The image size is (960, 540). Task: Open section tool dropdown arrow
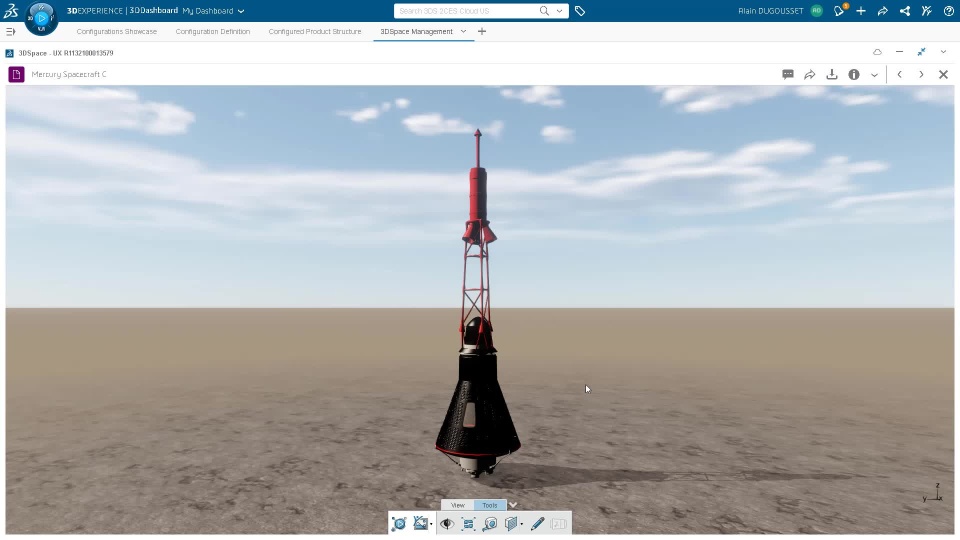pos(521,524)
